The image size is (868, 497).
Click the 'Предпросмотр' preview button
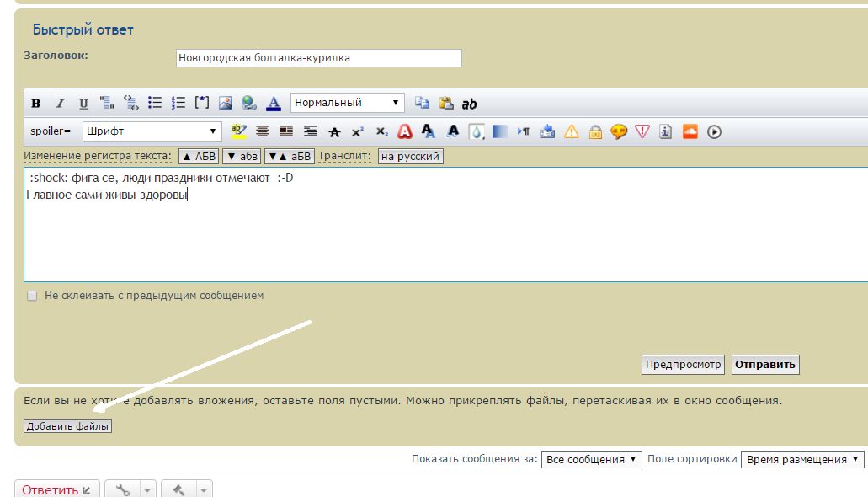pyautogui.click(x=684, y=365)
